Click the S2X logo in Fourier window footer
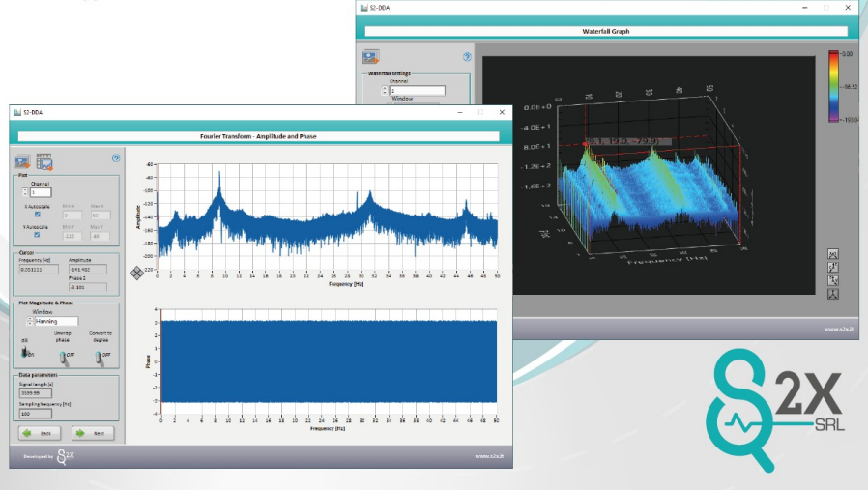This screenshot has width=868, height=490. coord(66,457)
